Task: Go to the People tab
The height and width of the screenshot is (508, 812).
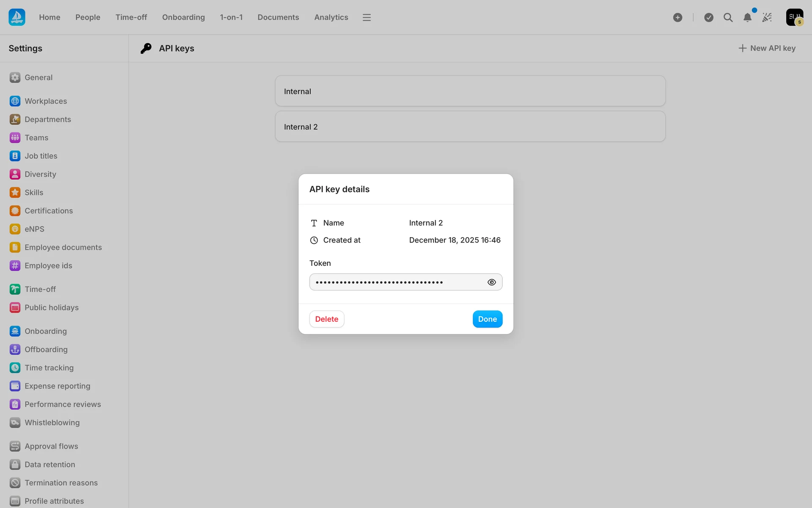Action: pos(88,17)
